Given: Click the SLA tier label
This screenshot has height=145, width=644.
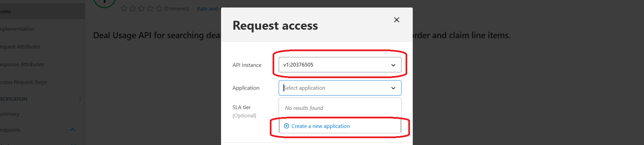Looking at the screenshot, I should (241, 107).
